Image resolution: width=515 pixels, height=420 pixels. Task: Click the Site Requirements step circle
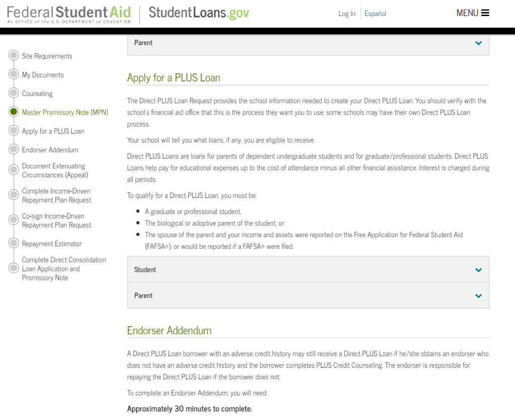coord(14,56)
